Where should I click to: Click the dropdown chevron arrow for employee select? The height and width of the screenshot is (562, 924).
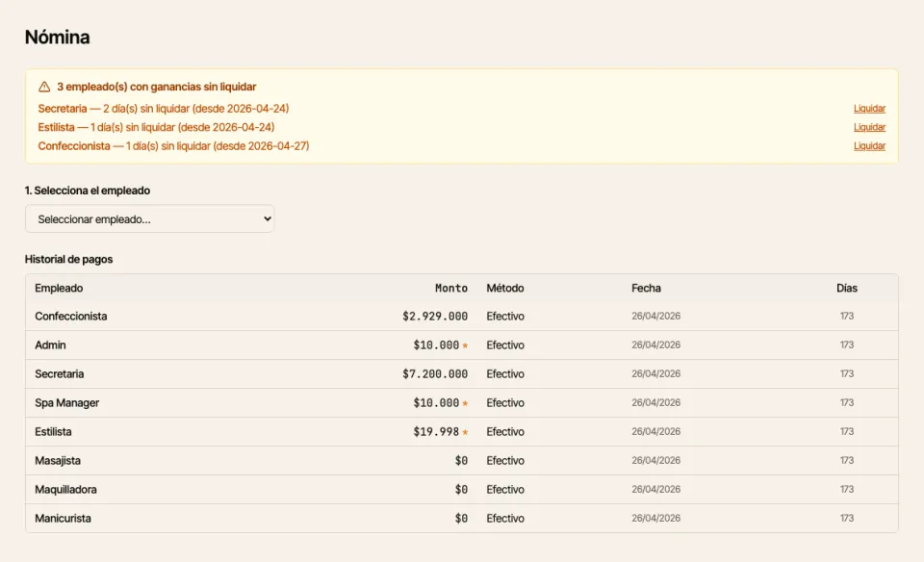pyautogui.click(x=267, y=218)
